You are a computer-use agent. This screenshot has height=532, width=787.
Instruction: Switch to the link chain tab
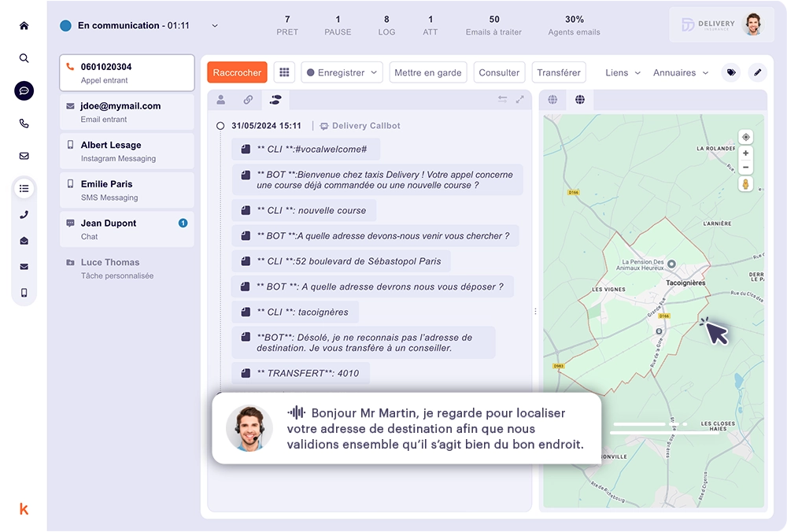pos(248,99)
